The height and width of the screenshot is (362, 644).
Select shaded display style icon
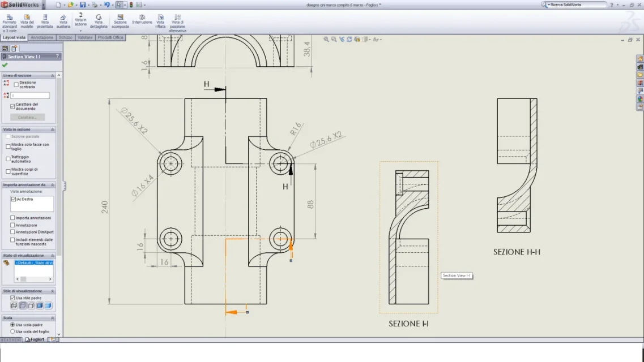[x=49, y=305]
